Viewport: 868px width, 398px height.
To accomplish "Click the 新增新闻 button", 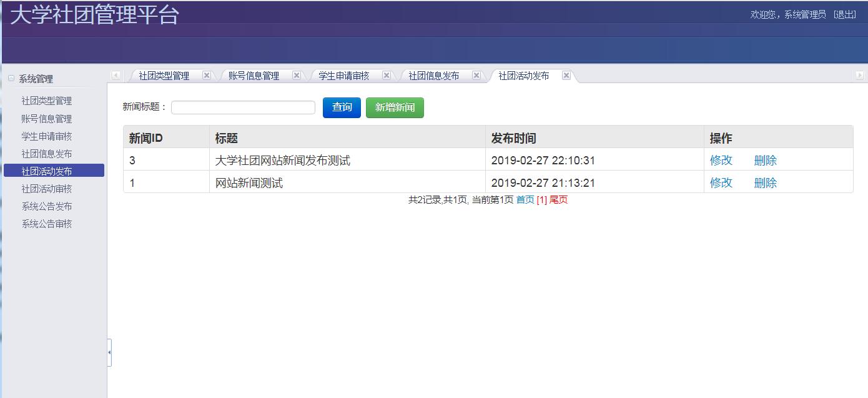I will (394, 107).
